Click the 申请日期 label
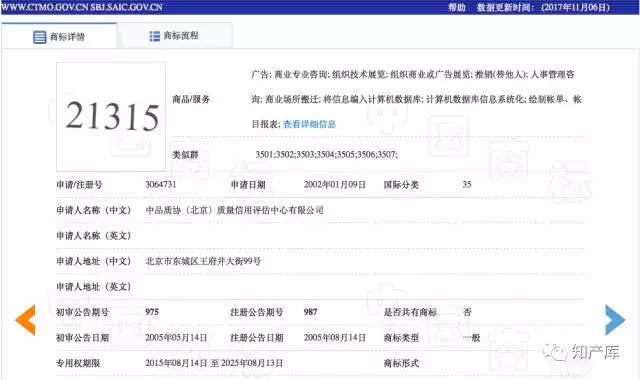The height and width of the screenshot is (380, 640). coord(248,184)
